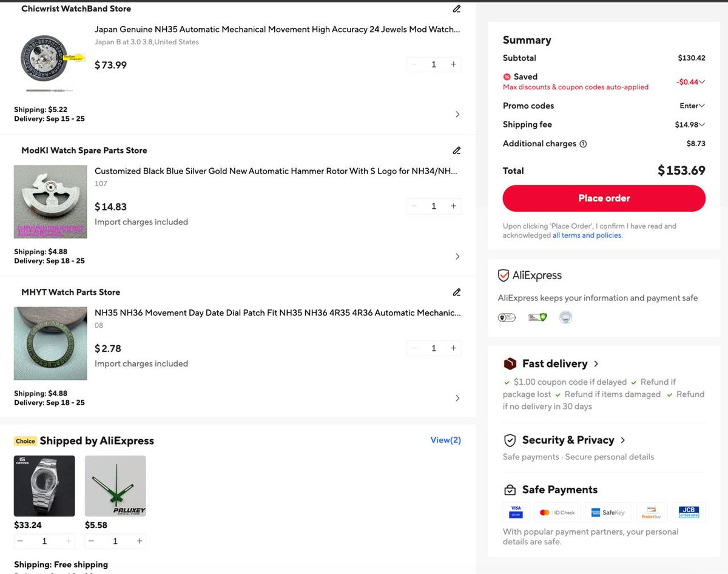Click the ModKI Watch Spare Parts Store name

[84, 150]
